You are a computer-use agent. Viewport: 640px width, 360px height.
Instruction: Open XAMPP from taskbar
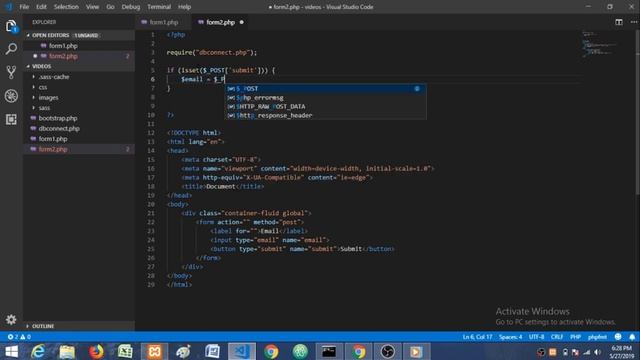pyautogui.click(x=154, y=351)
